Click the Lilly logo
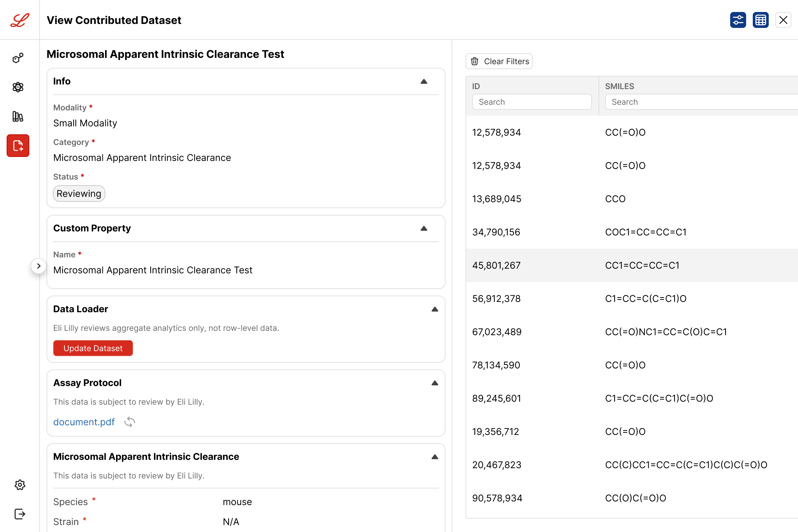This screenshot has height=532, width=798. [20, 20]
